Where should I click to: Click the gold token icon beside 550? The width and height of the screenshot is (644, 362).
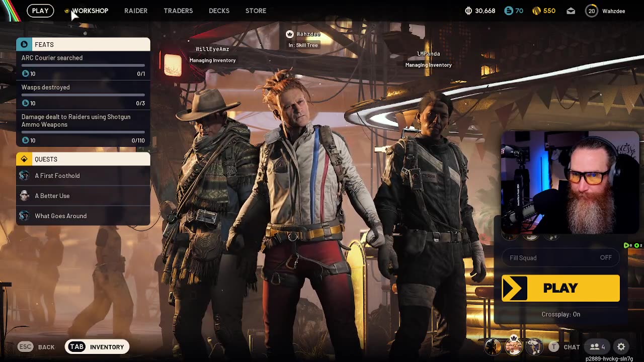(x=536, y=11)
